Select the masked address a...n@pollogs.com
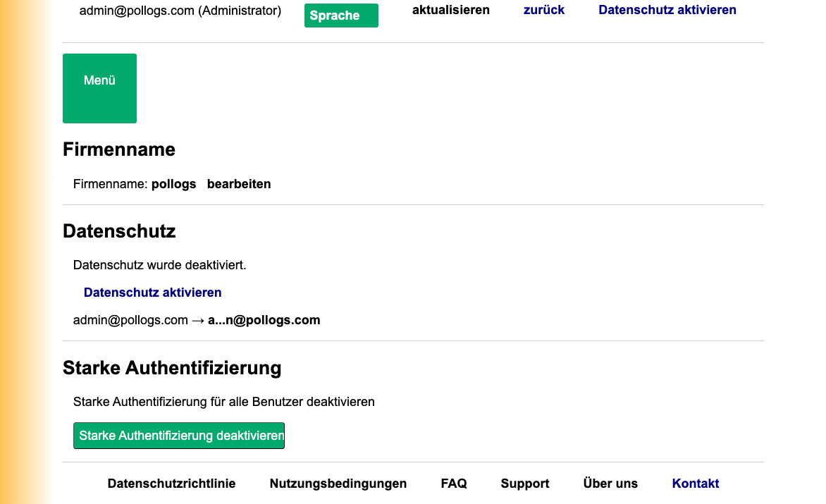This screenshot has height=504, width=826. point(264,319)
